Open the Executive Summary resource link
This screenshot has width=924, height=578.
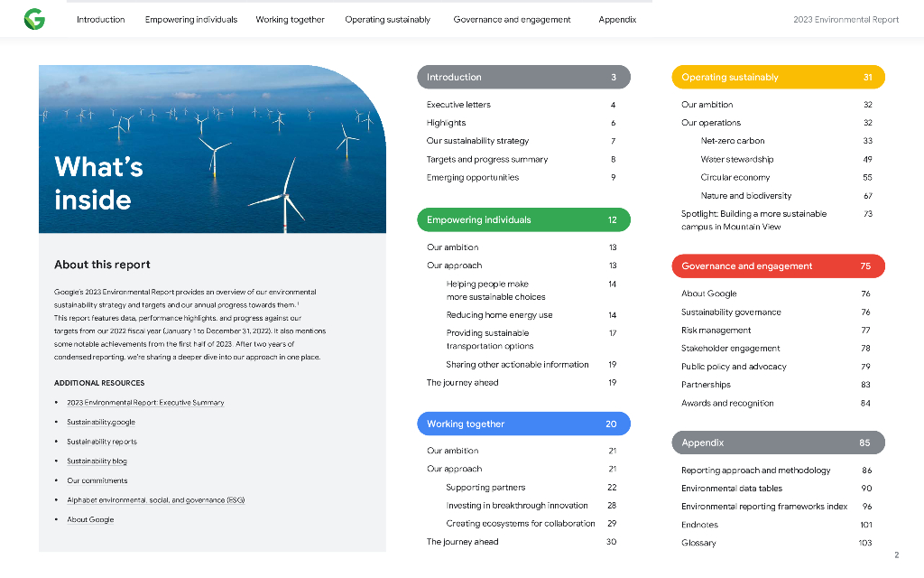tap(145, 403)
